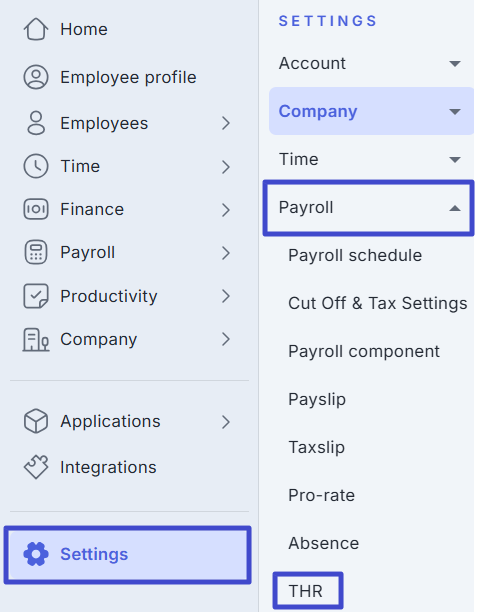This screenshot has width=480, height=612.
Task: Select the Finance money icon
Action: point(36,209)
